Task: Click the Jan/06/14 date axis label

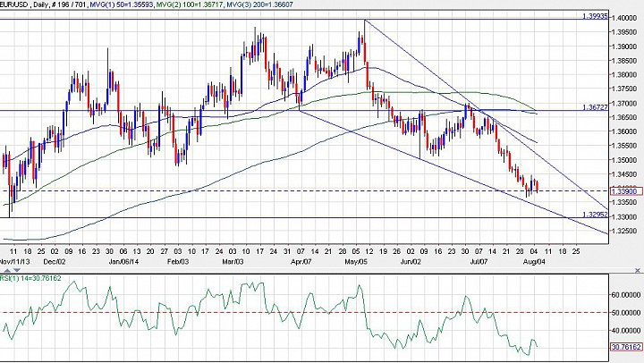Action: coord(123,262)
